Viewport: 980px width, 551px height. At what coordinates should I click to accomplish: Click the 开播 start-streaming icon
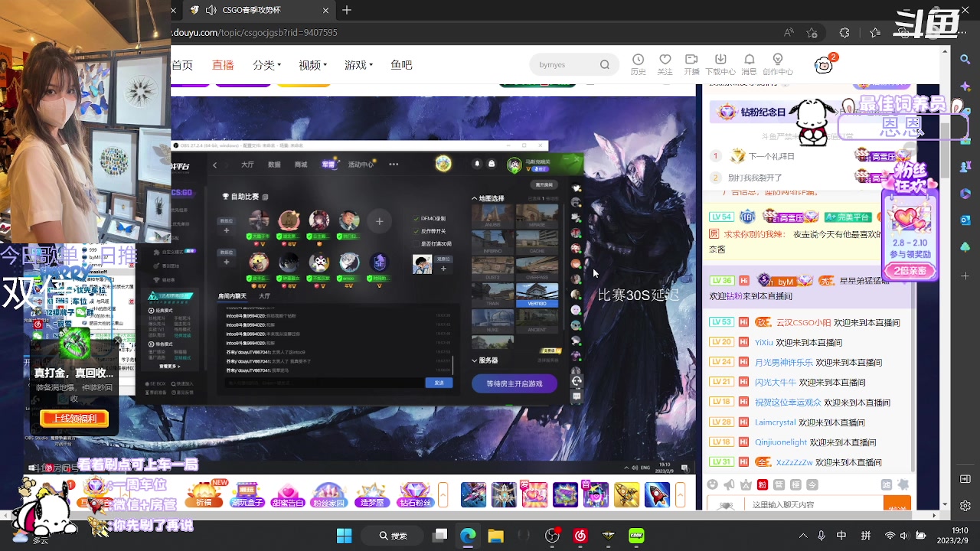click(x=691, y=64)
